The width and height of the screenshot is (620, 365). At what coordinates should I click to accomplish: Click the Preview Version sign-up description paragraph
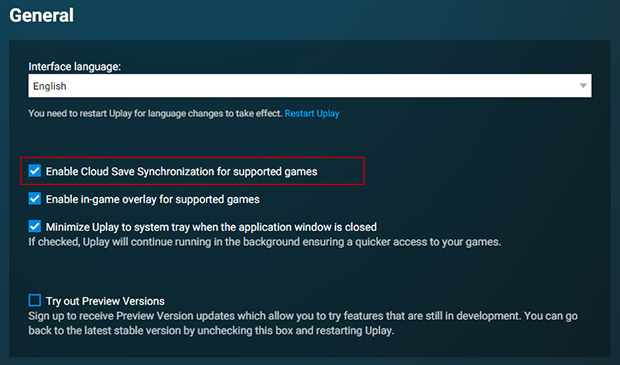tap(303, 323)
